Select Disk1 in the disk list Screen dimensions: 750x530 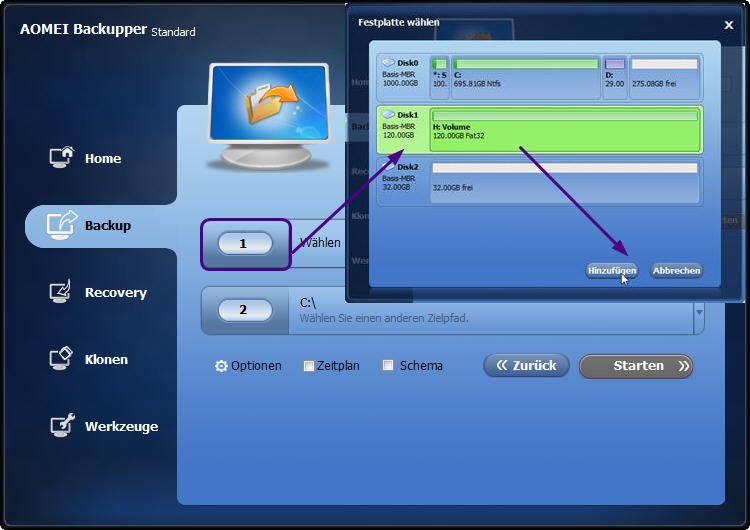[403, 129]
